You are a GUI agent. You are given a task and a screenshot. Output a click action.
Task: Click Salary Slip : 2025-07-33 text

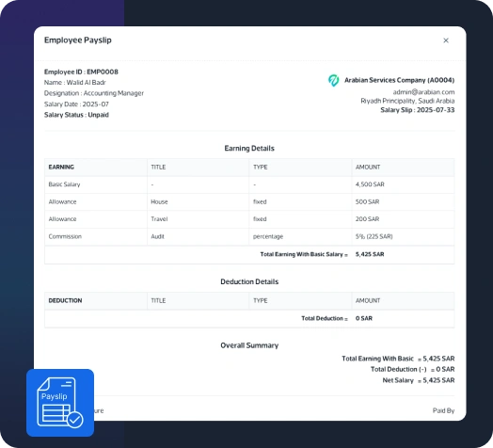[x=418, y=110]
